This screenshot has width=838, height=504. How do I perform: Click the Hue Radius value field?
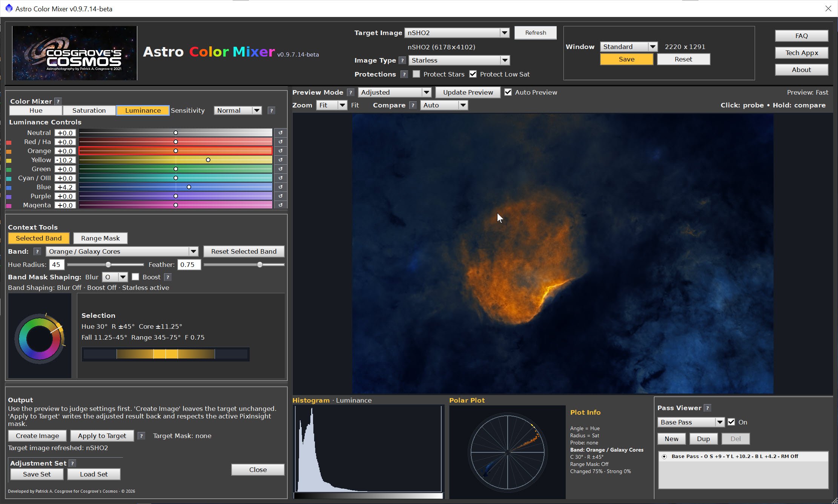[57, 265]
